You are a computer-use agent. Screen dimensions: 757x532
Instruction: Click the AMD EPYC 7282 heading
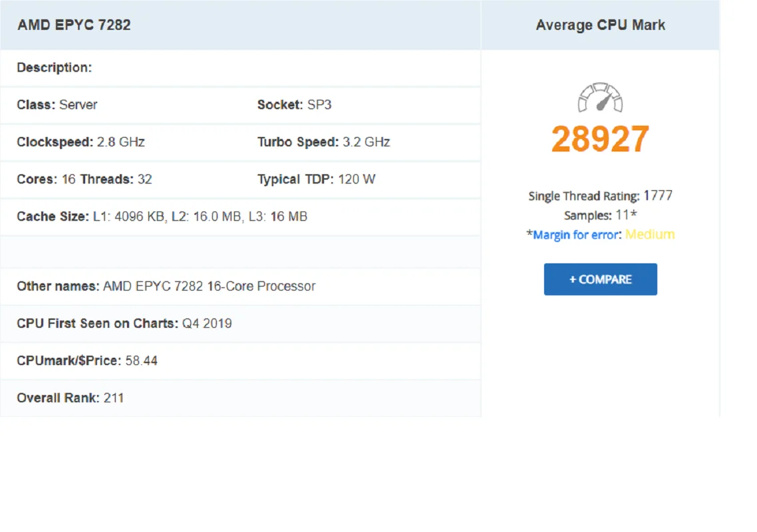(74, 25)
